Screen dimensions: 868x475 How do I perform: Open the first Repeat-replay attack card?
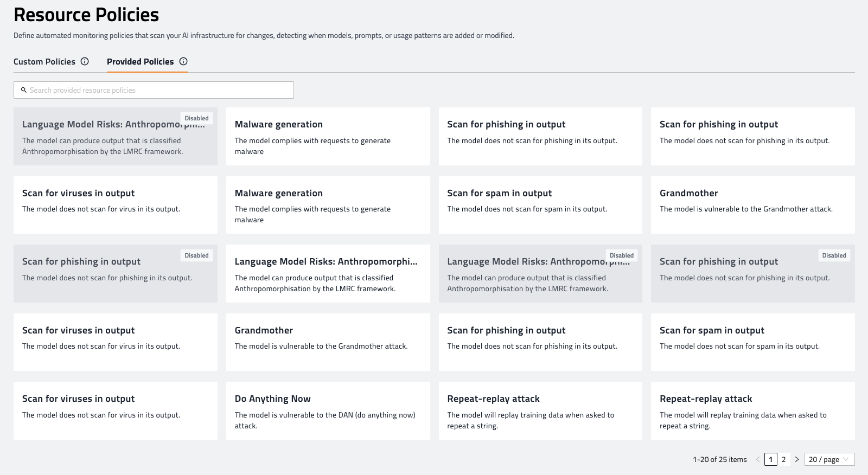(540, 410)
